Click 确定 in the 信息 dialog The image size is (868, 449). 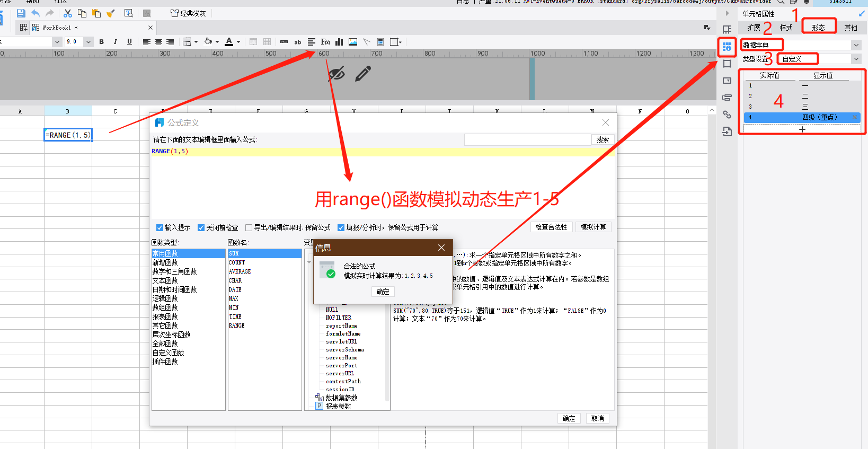383,292
